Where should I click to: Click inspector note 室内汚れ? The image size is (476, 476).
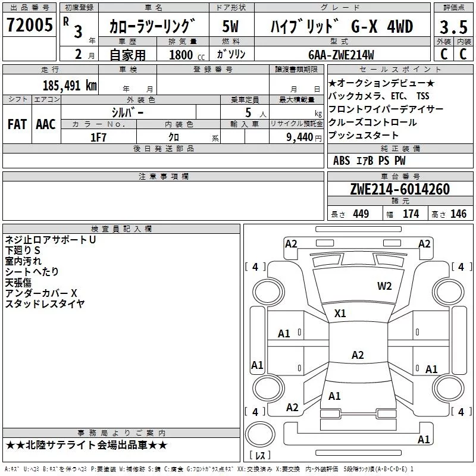[x=23, y=261]
